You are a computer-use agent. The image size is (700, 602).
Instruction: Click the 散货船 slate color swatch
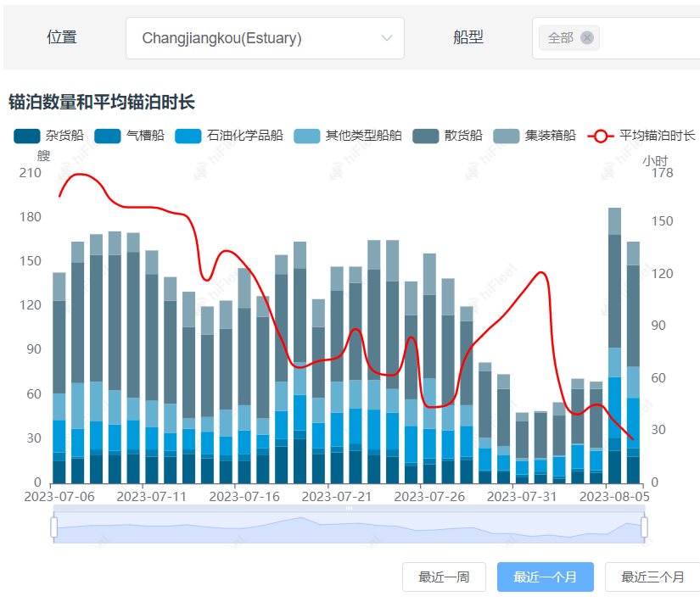coord(425,137)
